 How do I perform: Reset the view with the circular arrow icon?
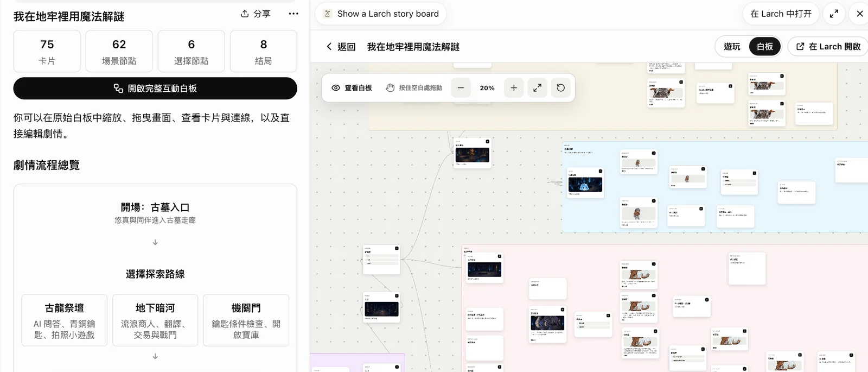[x=561, y=88]
